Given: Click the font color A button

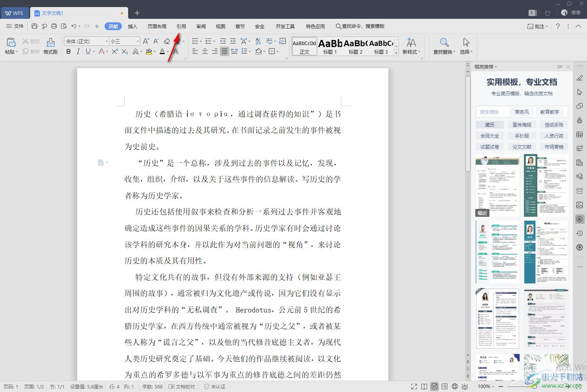Looking at the screenshot, I should point(162,51).
